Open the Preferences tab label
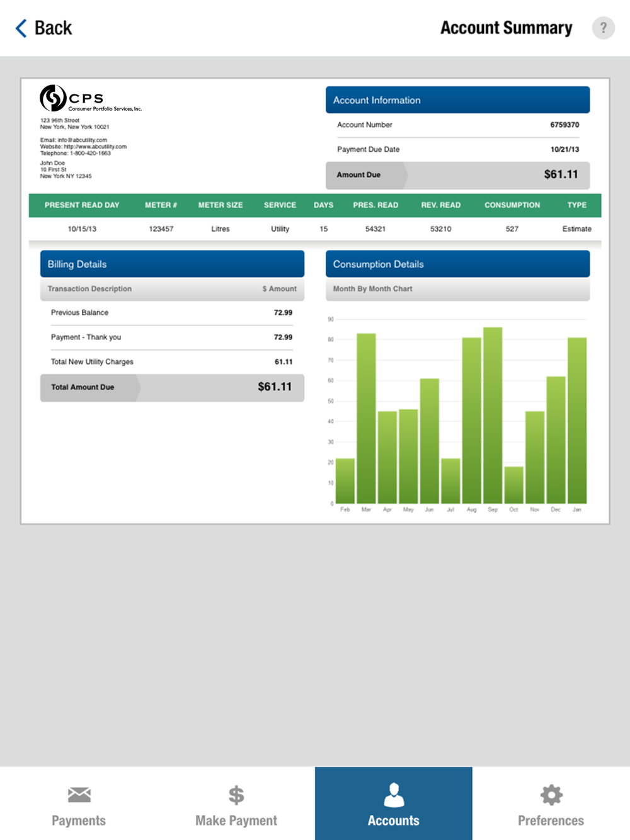 click(551, 820)
